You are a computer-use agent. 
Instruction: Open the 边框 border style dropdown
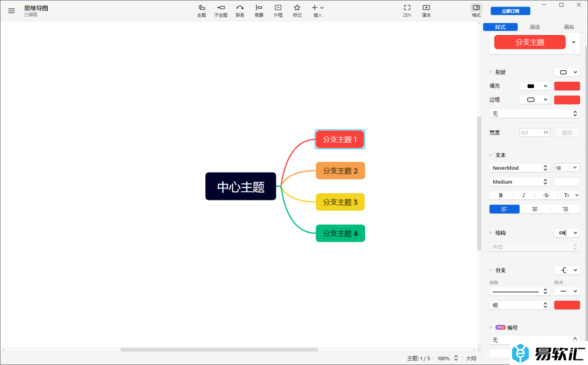click(x=535, y=100)
